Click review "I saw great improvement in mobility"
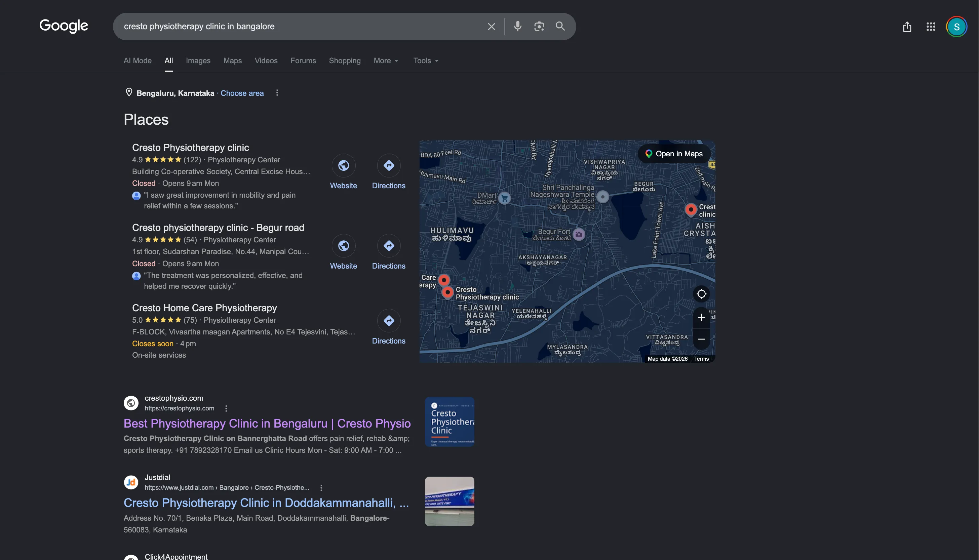979x560 pixels. [220, 200]
